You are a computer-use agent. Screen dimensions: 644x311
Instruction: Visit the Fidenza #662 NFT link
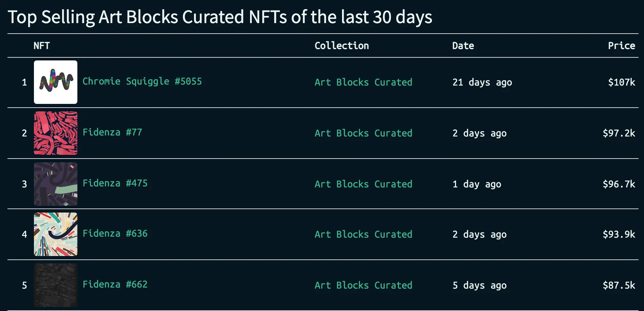tap(115, 285)
